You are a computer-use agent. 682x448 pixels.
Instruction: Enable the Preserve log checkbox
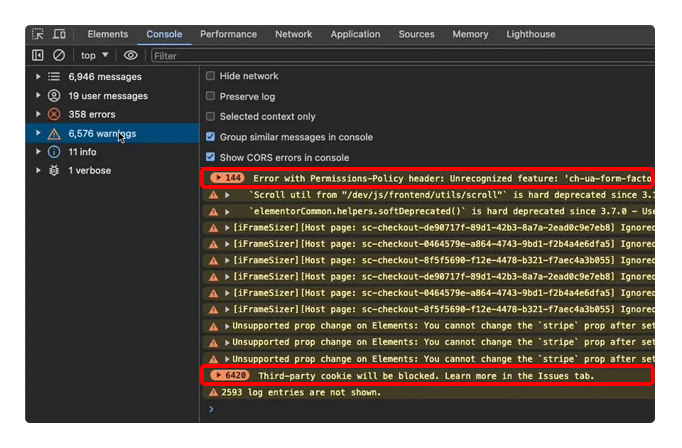[x=211, y=97]
